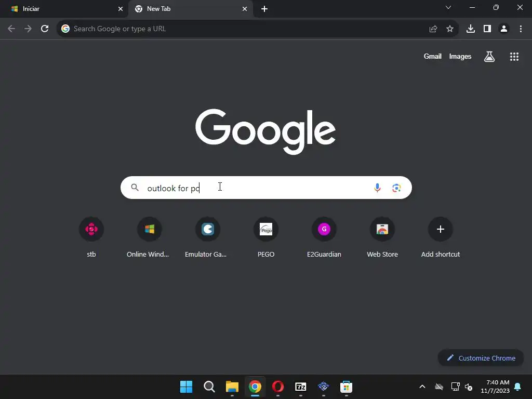Screen dimensions: 532x399
Task: Open the stb shortcut
Action: (91, 237)
